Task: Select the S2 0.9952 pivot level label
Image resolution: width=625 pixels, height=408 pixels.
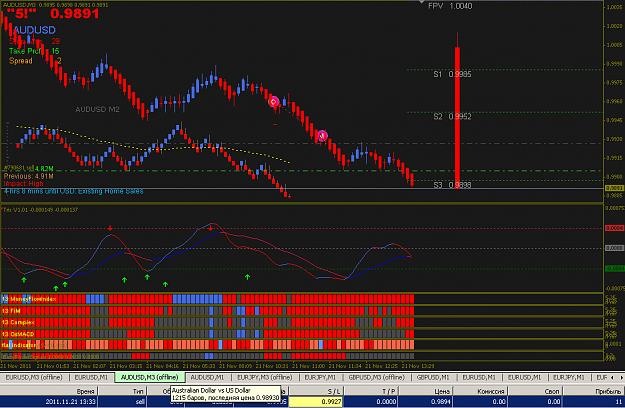Action: coord(452,116)
